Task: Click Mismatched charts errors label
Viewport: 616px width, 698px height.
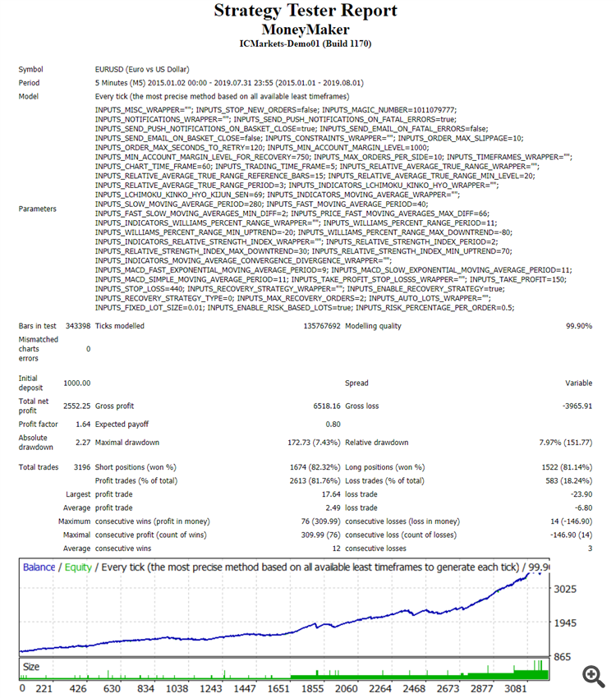Action: click(39, 349)
